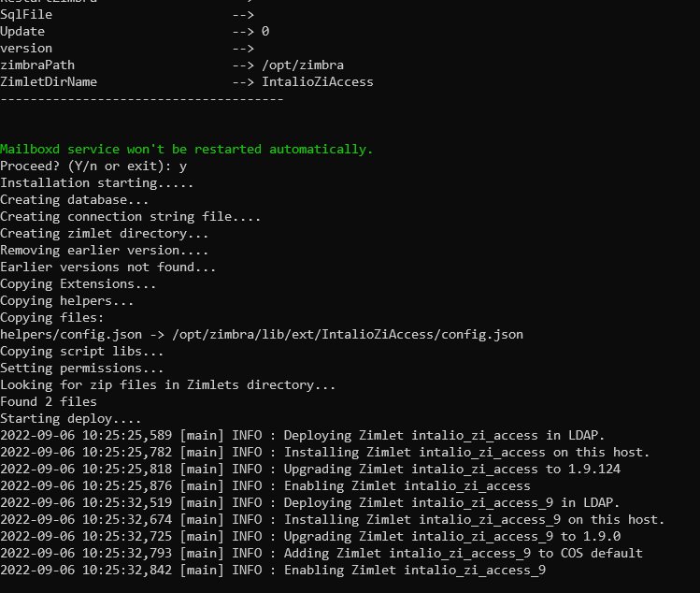Screen dimensions: 700x593
Task: Click the SqlFile parameter label
Action: click(x=26, y=15)
